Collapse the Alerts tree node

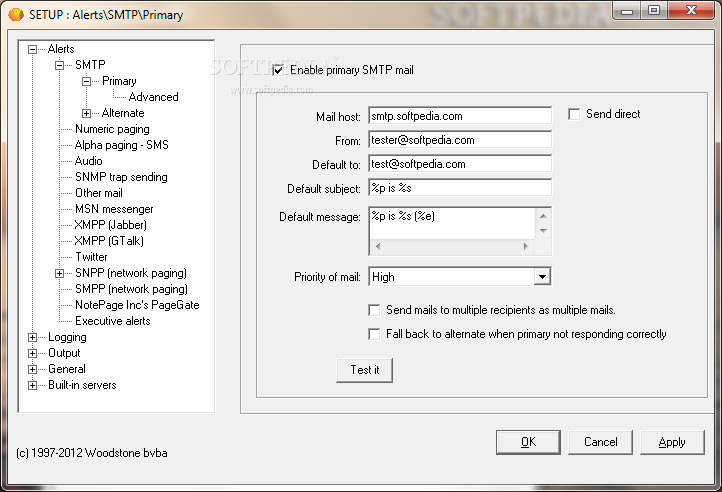coord(32,49)
